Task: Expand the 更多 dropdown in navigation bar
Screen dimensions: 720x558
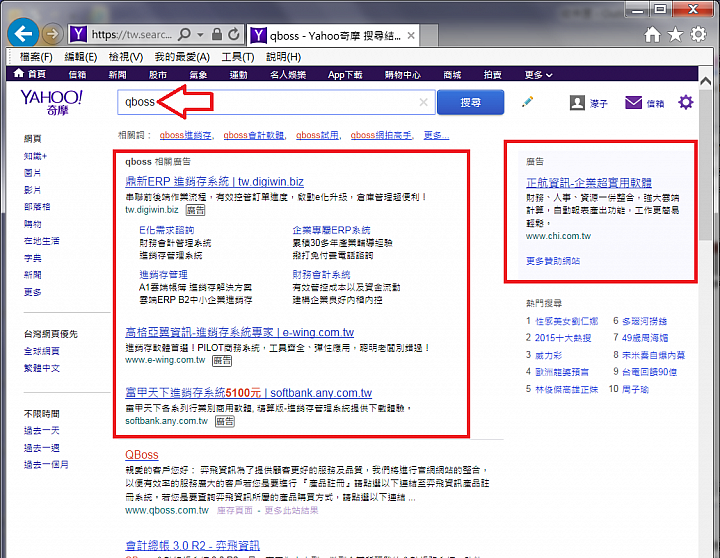Action: pyautogui.click(x=538, y=74)
